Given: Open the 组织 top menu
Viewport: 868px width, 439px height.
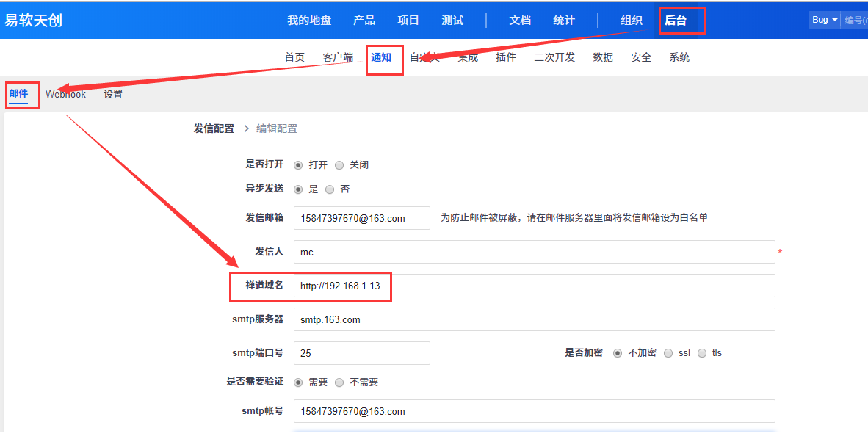Looking at the screenshot, I should 631,21.
